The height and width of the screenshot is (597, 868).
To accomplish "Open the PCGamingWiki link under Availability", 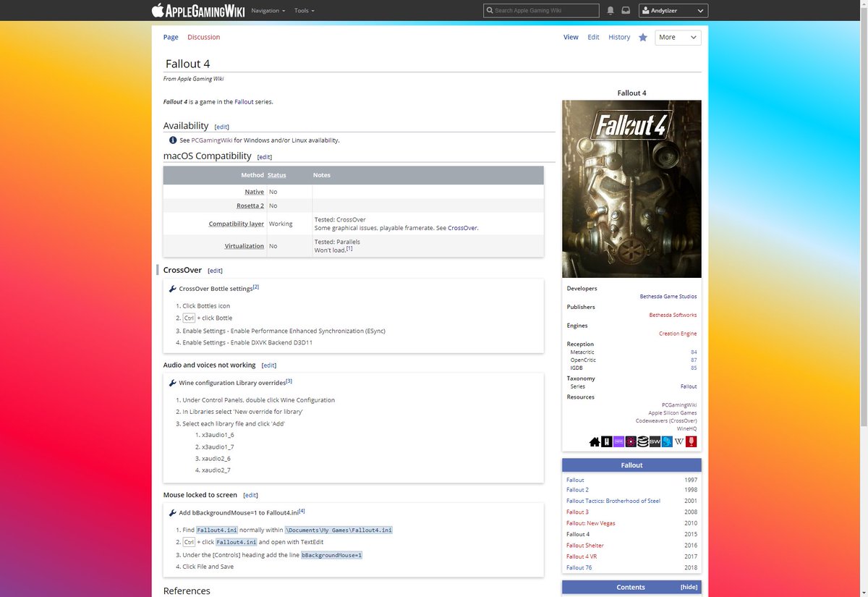I will pyautogui.click(x=212, y=140).
